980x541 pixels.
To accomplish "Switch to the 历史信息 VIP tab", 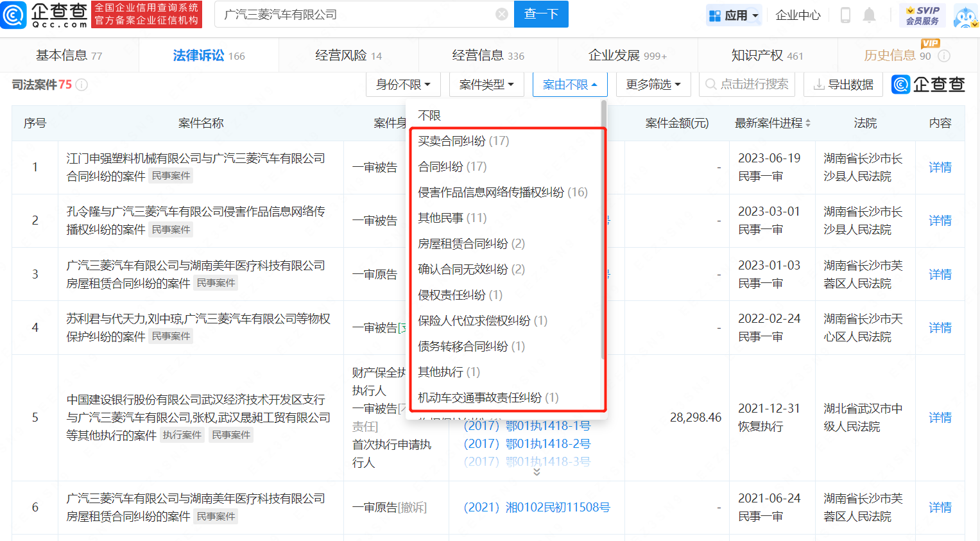I will [x=898, y=56].
